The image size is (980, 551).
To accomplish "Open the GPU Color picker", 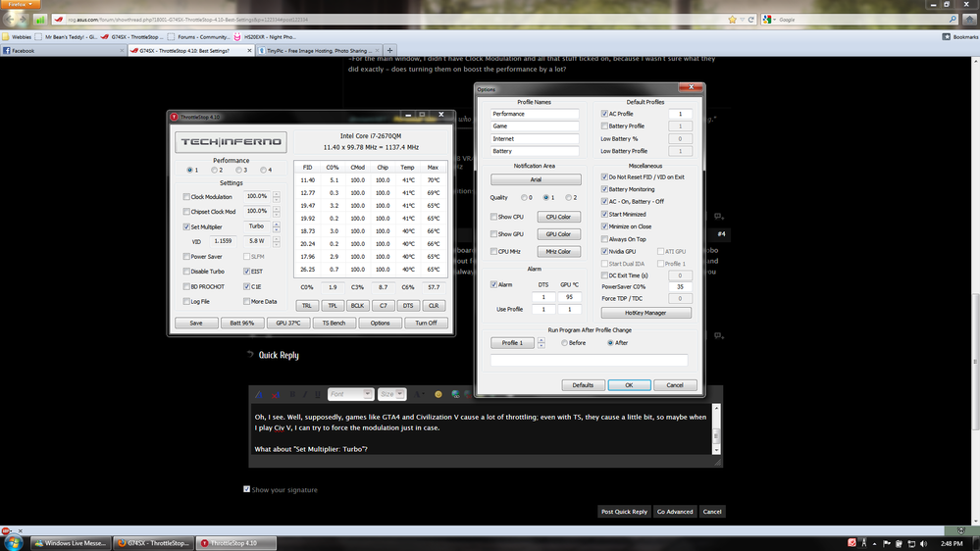I will click(558, 234).
